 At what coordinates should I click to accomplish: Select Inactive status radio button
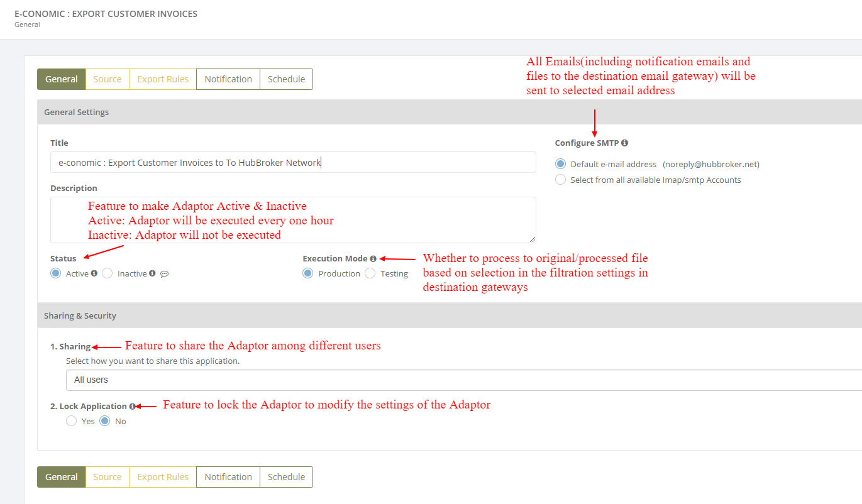click(108, 273)
